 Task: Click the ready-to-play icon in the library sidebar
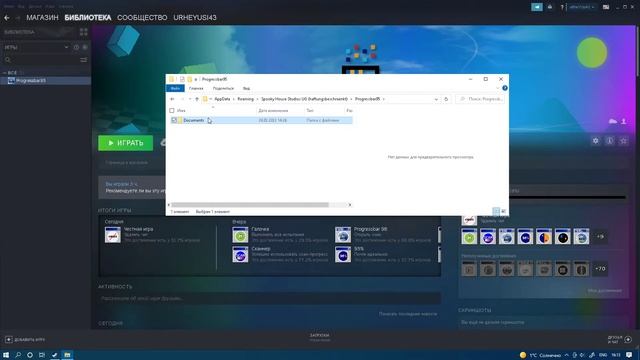click(x=85, y=47)
